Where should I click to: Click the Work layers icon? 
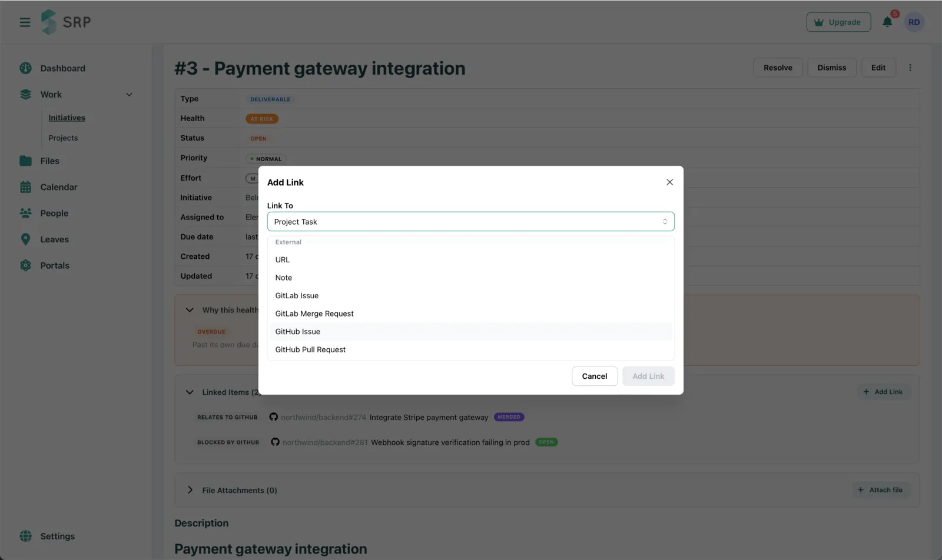25,94
